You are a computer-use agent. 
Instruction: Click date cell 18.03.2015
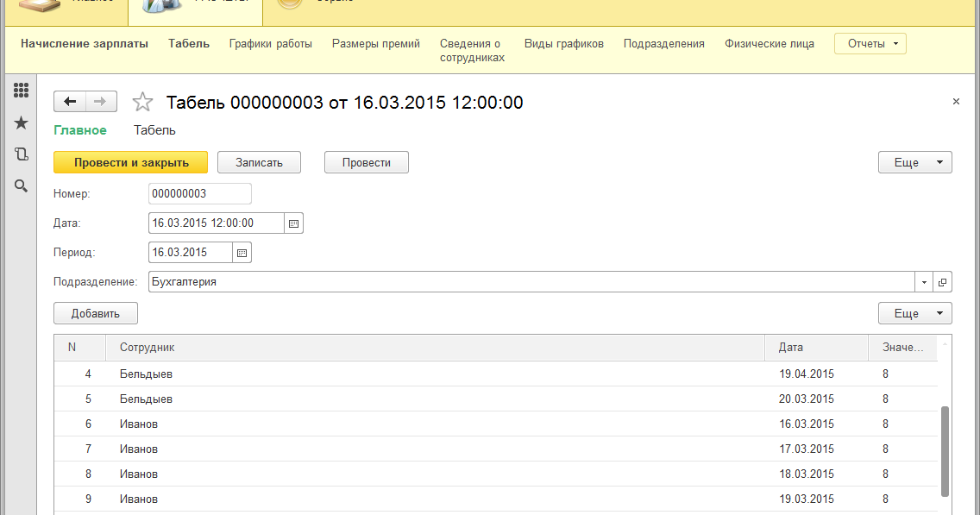click(807, 474)
